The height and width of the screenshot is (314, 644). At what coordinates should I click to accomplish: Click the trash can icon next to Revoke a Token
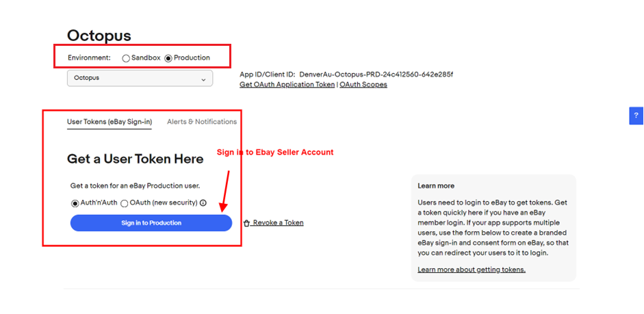coord(246,223)
